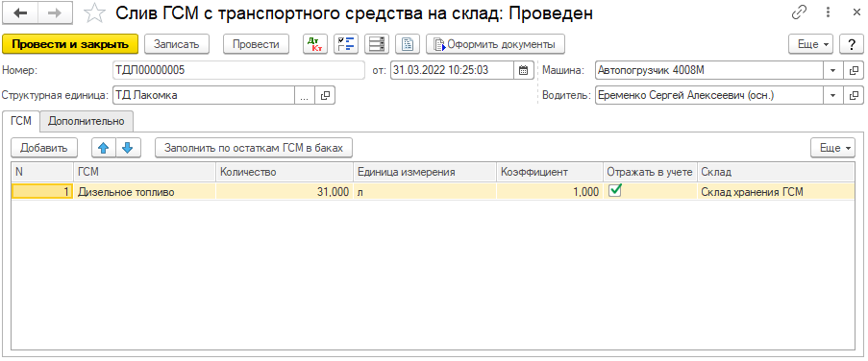Screen dimensions: 868x361
Task: Expand the Машина dropdown list
Action: click(x=832, y=70)
